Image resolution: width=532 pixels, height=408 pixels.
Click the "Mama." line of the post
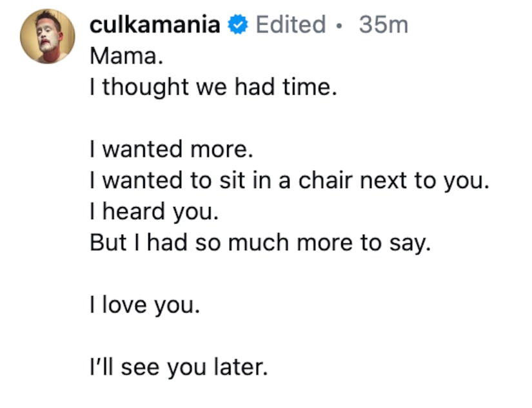122,55
